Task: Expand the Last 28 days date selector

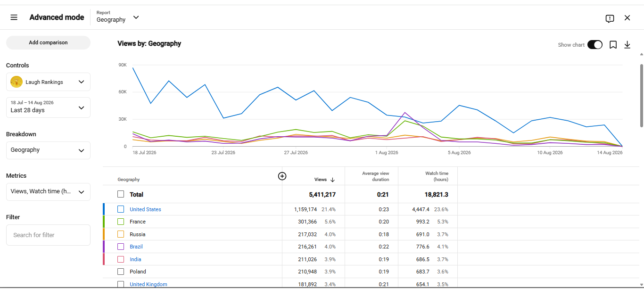Action: [48, 107]
